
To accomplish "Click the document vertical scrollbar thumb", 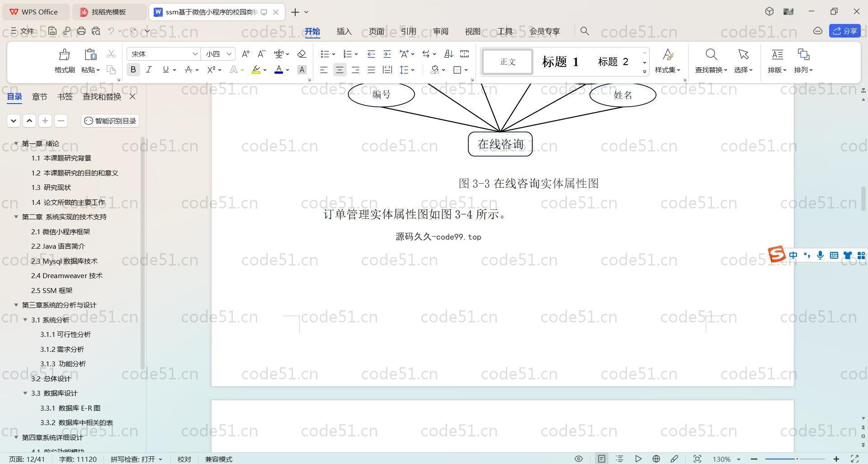I will coord(863,199).
